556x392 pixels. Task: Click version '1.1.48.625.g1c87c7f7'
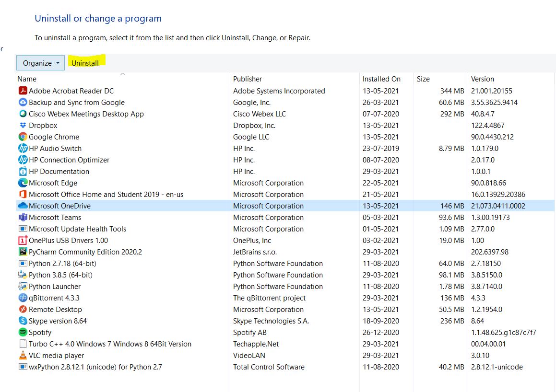[504, 333]
